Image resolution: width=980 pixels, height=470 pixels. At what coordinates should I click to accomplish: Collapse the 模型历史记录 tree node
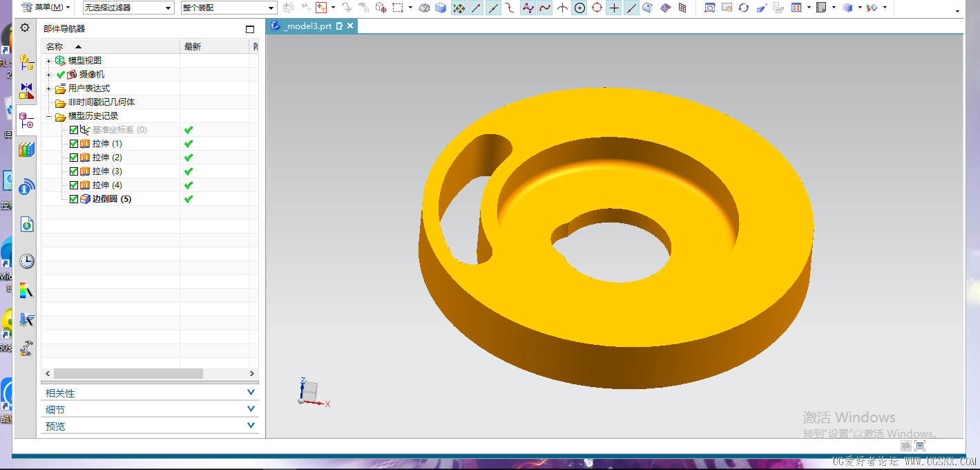[48, 116]
